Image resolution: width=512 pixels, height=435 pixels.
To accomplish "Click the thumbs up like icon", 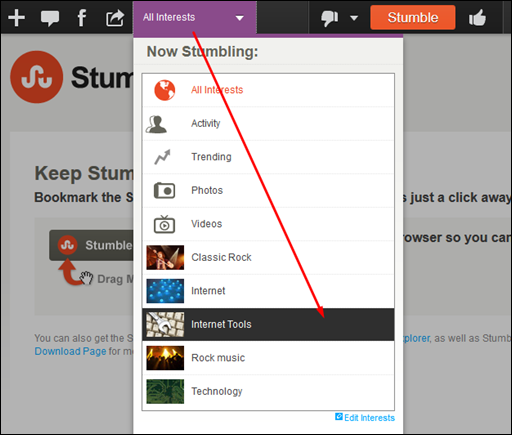I will (477, 17).
